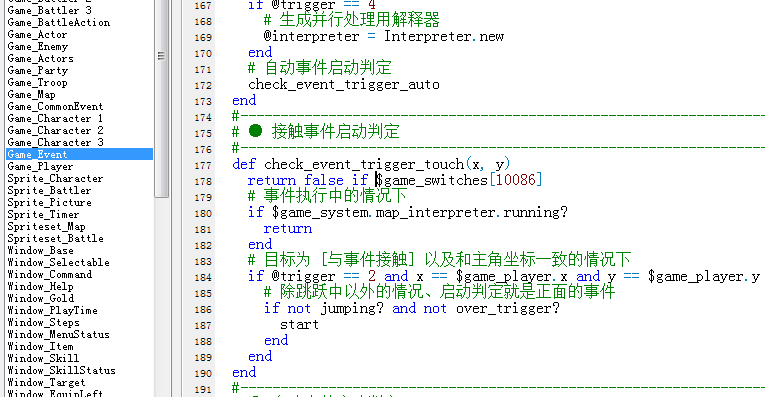Click the number 10086 in switches index
This screenshot has height=397, width=765.
[x=516, y=180]
